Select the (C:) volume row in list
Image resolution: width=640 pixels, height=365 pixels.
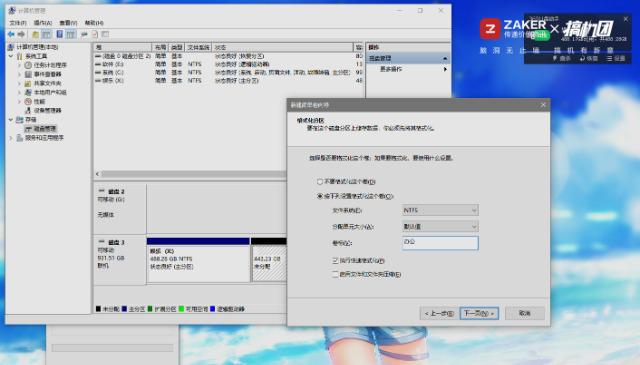click(x=229, y=72)
